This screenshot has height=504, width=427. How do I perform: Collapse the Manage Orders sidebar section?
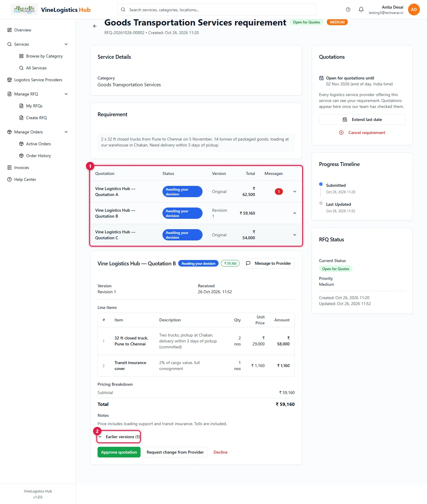[66, 132]
